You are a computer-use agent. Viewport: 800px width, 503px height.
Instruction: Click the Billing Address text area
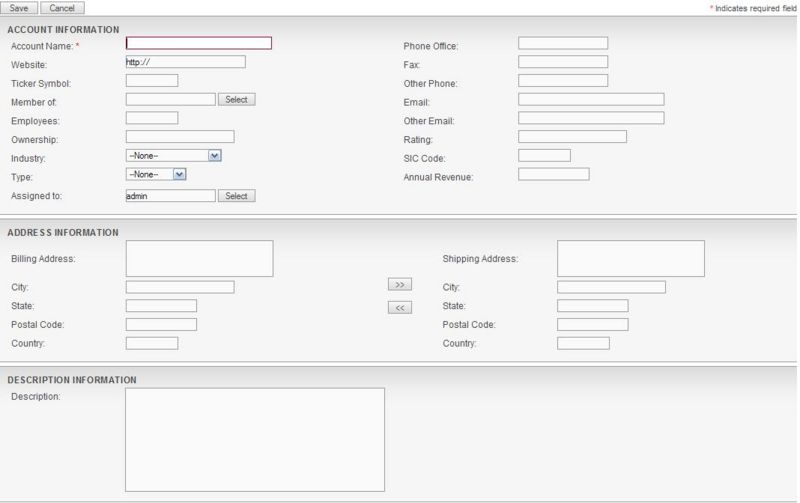199,258
